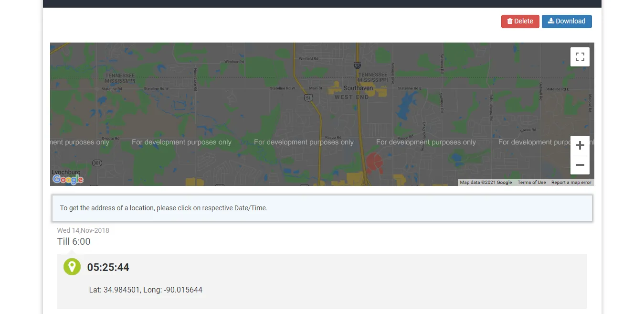Click the Wed 14,Nov-2018 date label
Image resolution: width=644 pixels, height=314 pixels.
[x=83, y=230]
